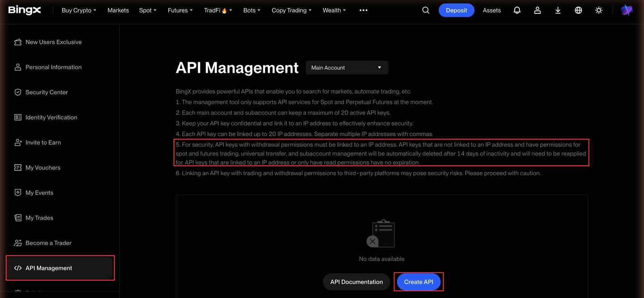Open Identity Verification in sidebar

click(60, 117)
